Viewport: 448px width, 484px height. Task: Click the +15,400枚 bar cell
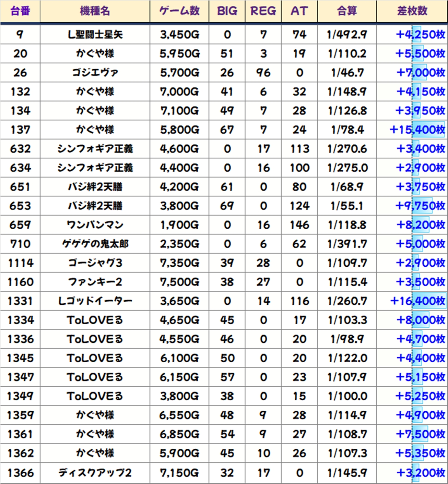click(x=417, y=130)
